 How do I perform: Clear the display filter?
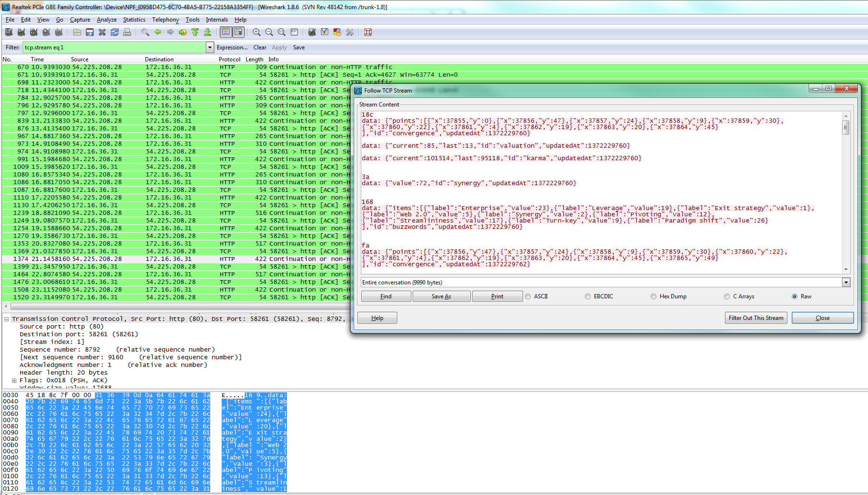(260, 47)
